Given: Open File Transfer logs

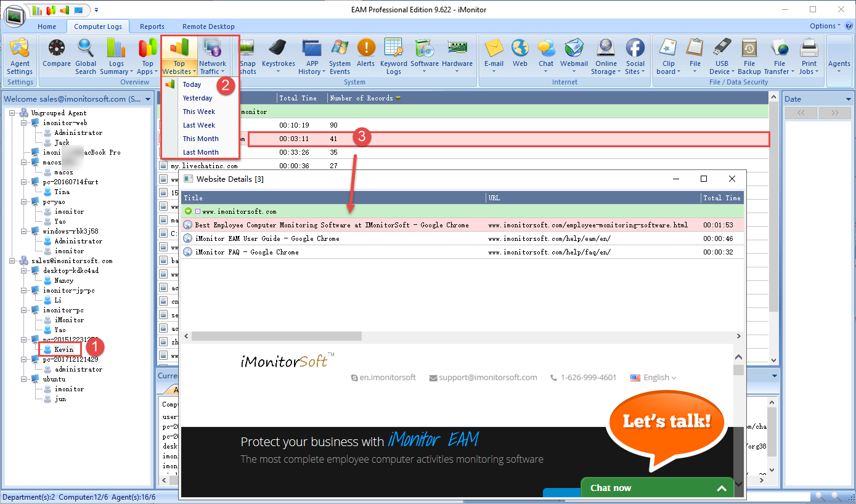Looking at the screenshot, I should (x=780, y=56).
